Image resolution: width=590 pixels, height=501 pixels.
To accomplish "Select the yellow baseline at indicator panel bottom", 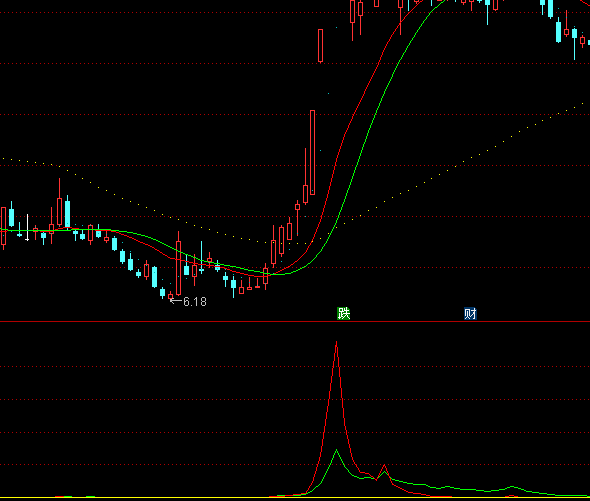I will click(x=295, y=498).
